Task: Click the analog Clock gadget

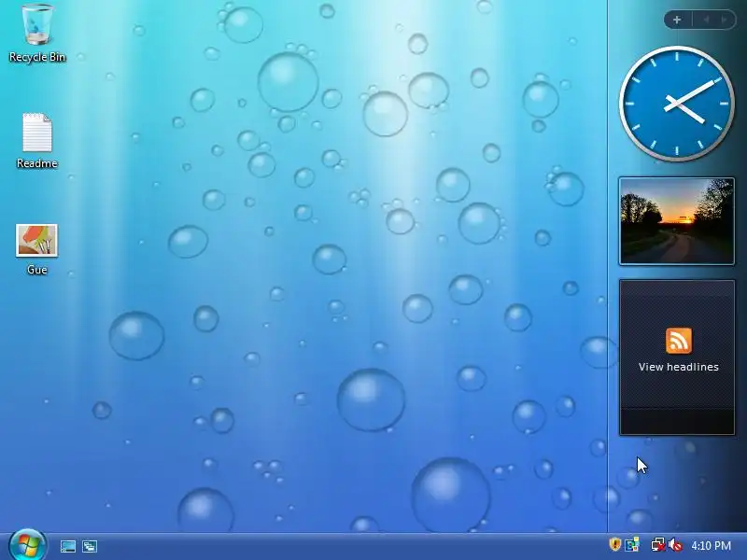Action: (676, 104)
